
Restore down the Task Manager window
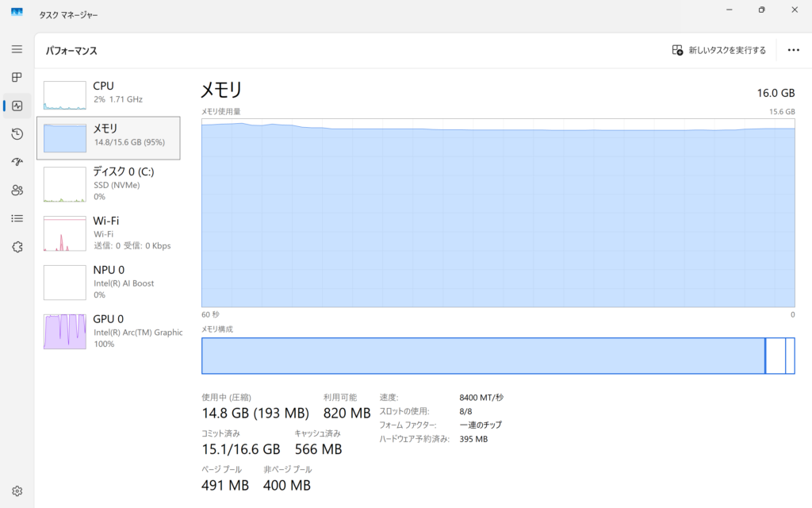(762, 10)
